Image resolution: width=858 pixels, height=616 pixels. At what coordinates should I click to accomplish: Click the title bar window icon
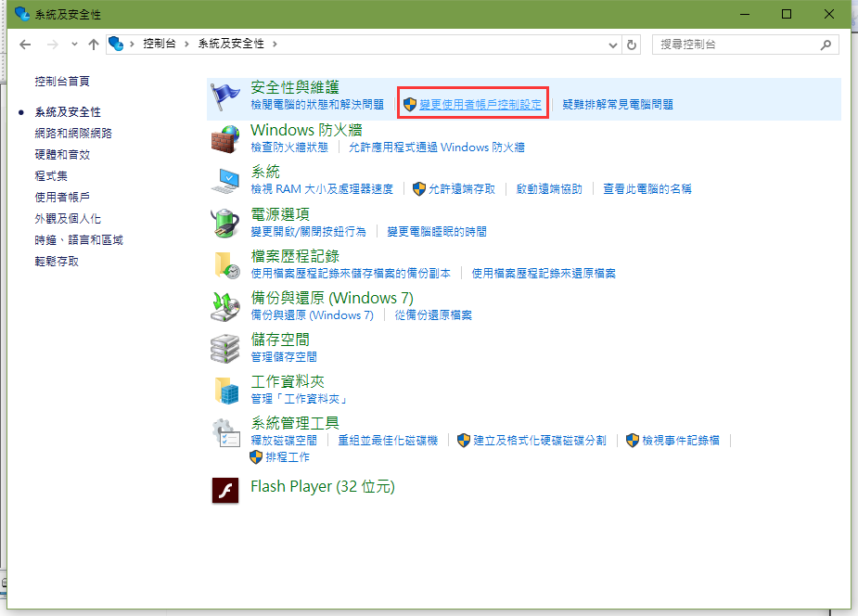click(x=22, y=14)
